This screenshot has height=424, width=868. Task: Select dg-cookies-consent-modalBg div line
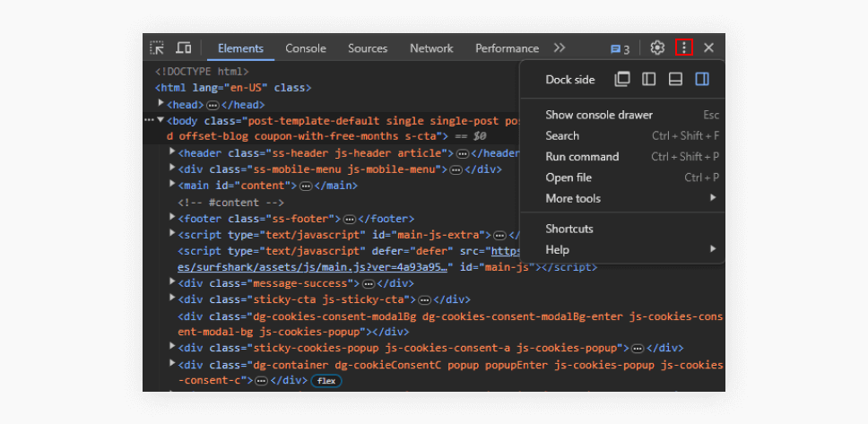450,324
